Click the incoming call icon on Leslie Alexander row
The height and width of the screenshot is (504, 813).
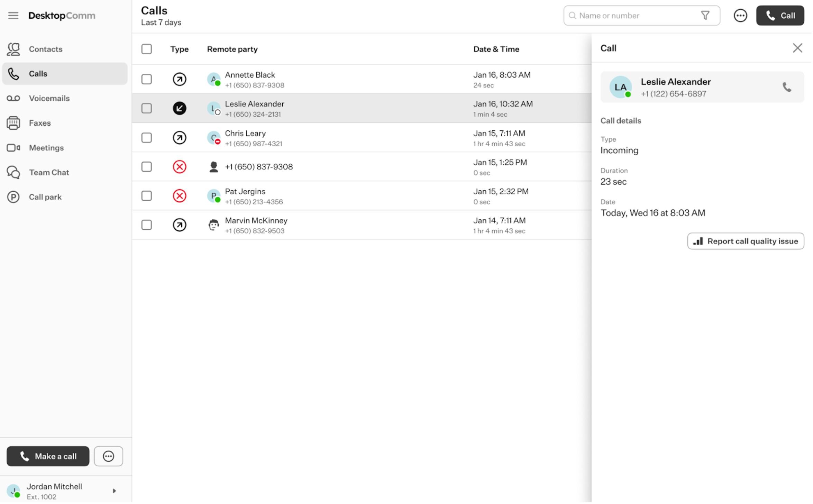click(x=179, y=109)
